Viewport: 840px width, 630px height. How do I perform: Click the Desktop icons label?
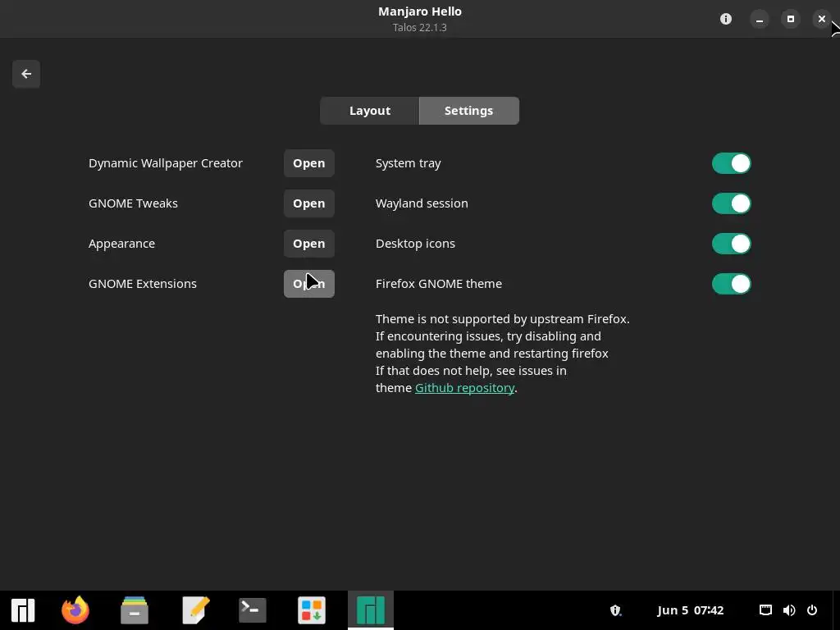(415, 244)
